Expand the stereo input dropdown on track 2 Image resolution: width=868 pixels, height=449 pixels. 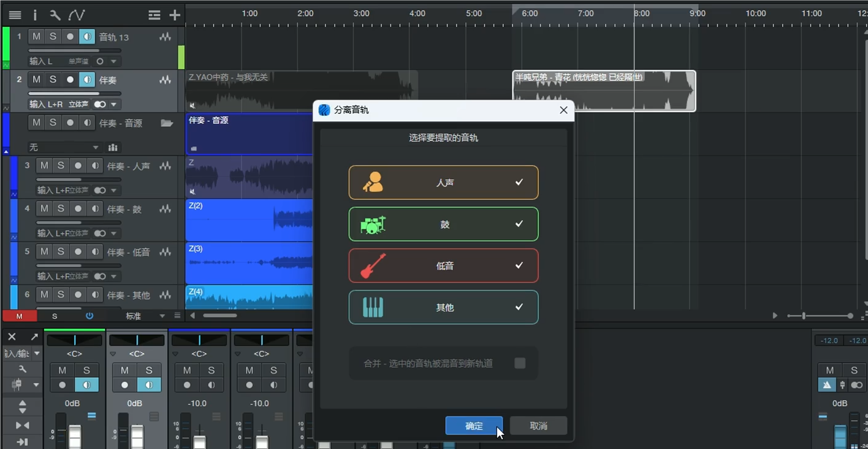point(114,104)
